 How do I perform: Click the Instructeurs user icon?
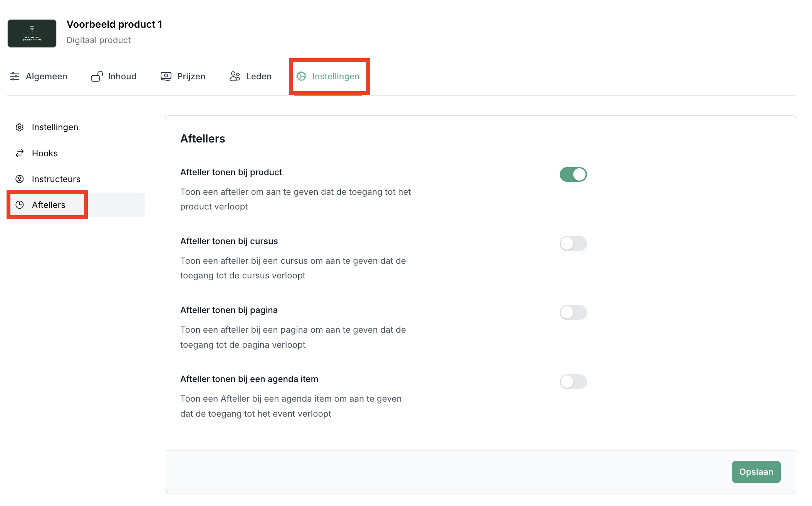20,179
